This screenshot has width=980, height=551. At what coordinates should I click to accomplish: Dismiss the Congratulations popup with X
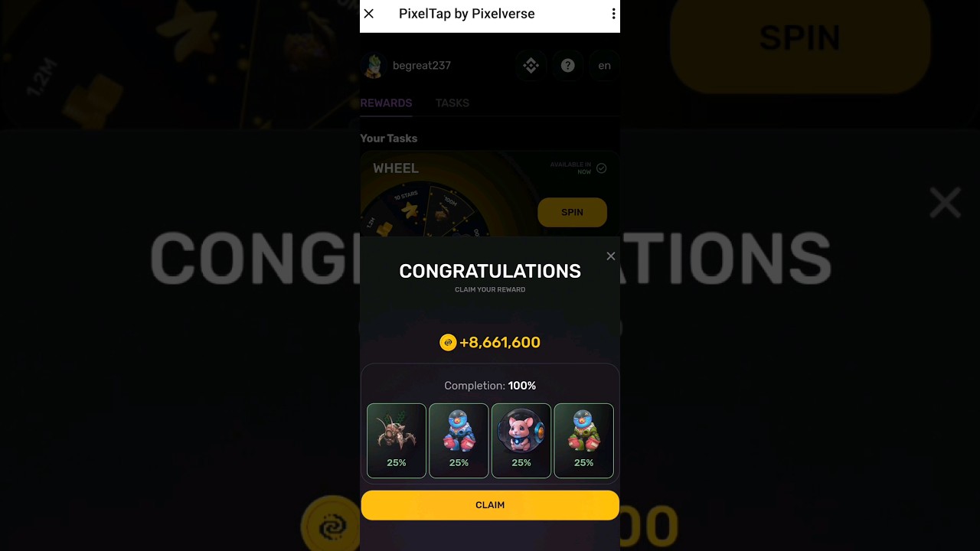click(611, 256)
